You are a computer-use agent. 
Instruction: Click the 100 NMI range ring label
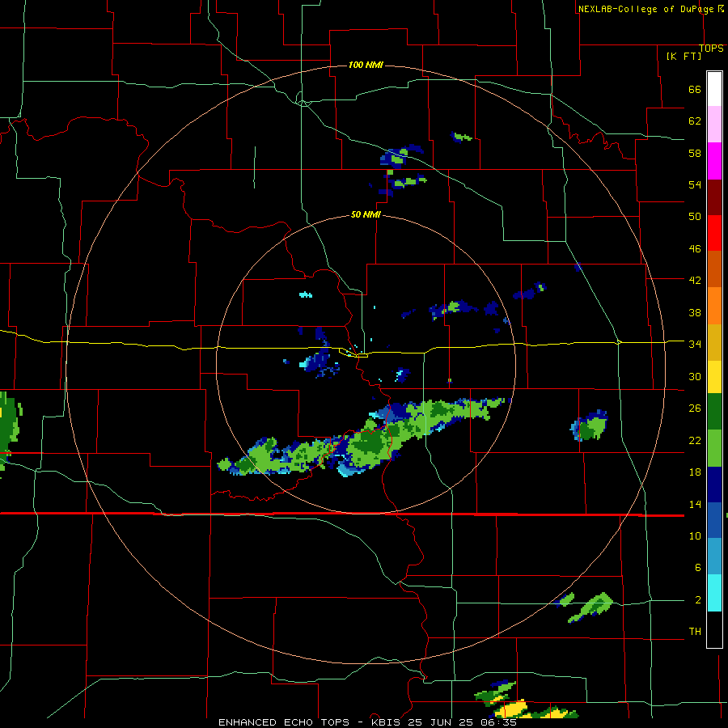(x=366, y=65)
